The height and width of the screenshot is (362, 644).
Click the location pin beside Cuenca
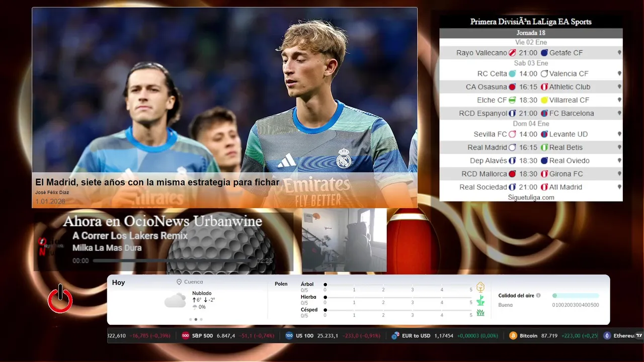click(179, 282)
